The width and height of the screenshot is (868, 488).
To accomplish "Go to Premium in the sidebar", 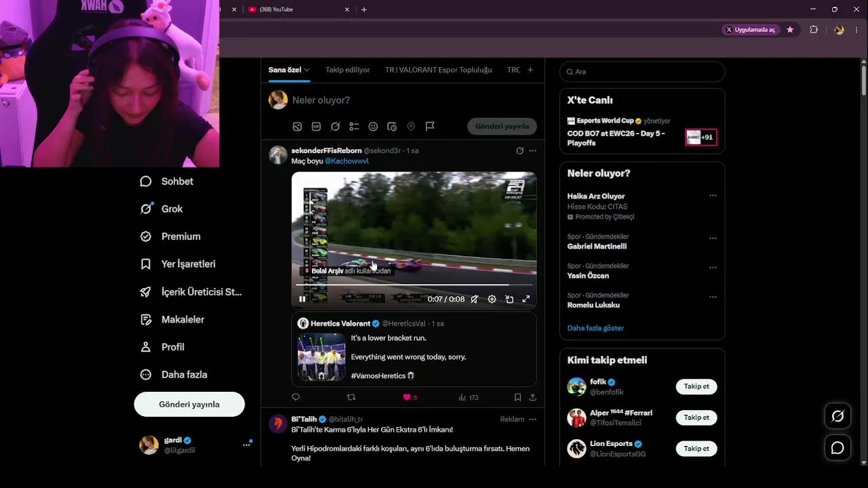I will [x=170, y=237].
